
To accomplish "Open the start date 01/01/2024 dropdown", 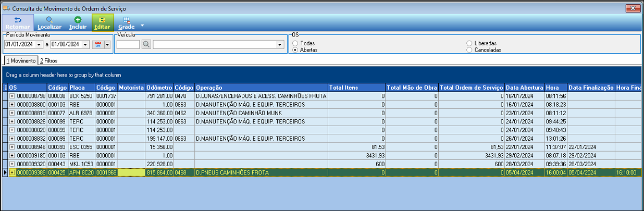I will pyautogui.click(x=40, y=45).
